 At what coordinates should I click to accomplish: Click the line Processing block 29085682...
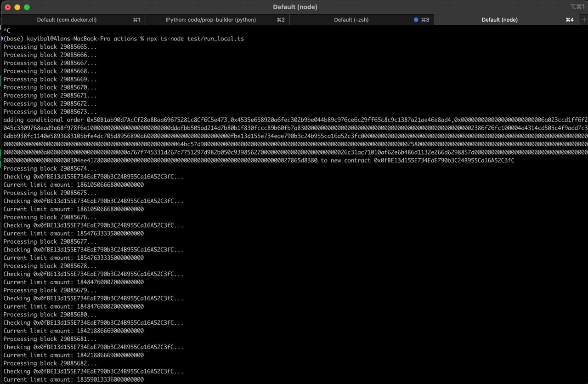(50, 363)
